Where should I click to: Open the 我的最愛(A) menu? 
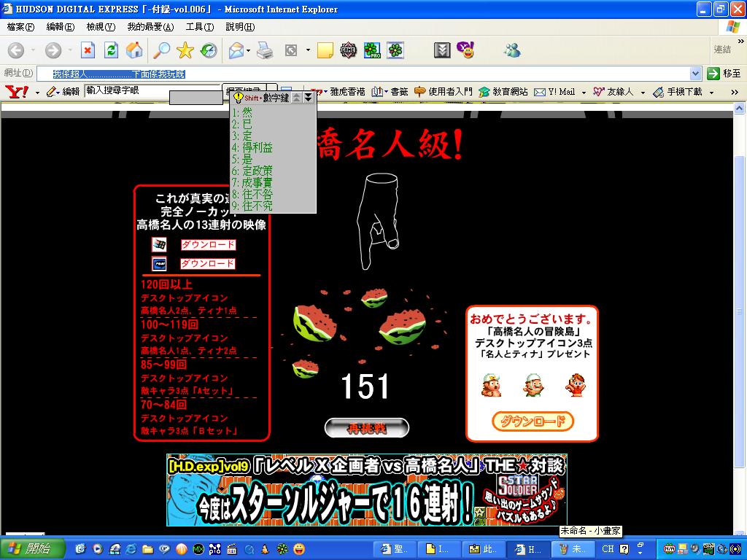[150, 27]
